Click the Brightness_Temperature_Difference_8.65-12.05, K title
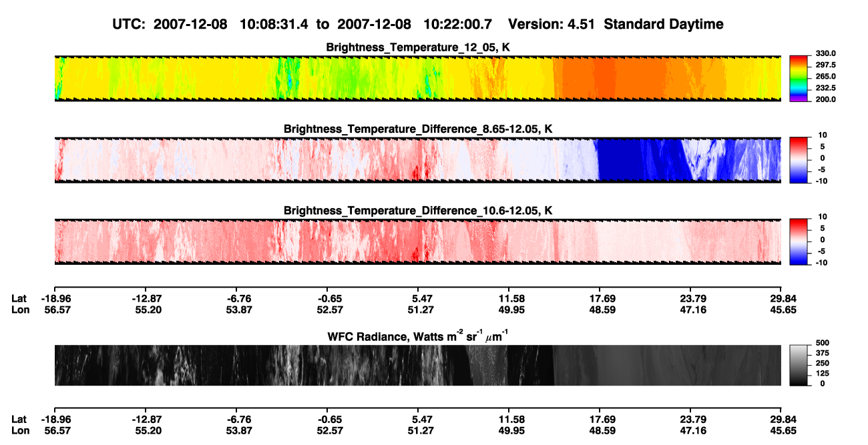The height and width of the screenshot is (445, 868). tap(418, 129)
